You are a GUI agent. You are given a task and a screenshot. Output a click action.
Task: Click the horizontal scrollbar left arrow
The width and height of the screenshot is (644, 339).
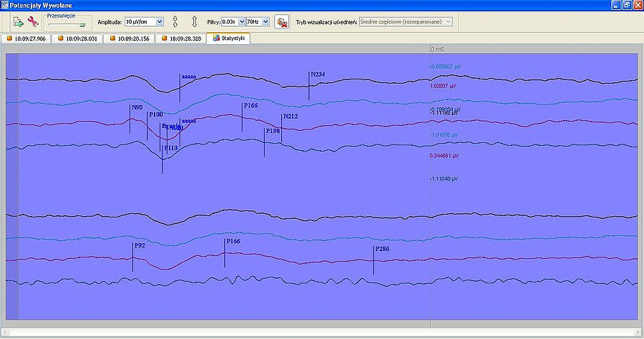point(4,332)
